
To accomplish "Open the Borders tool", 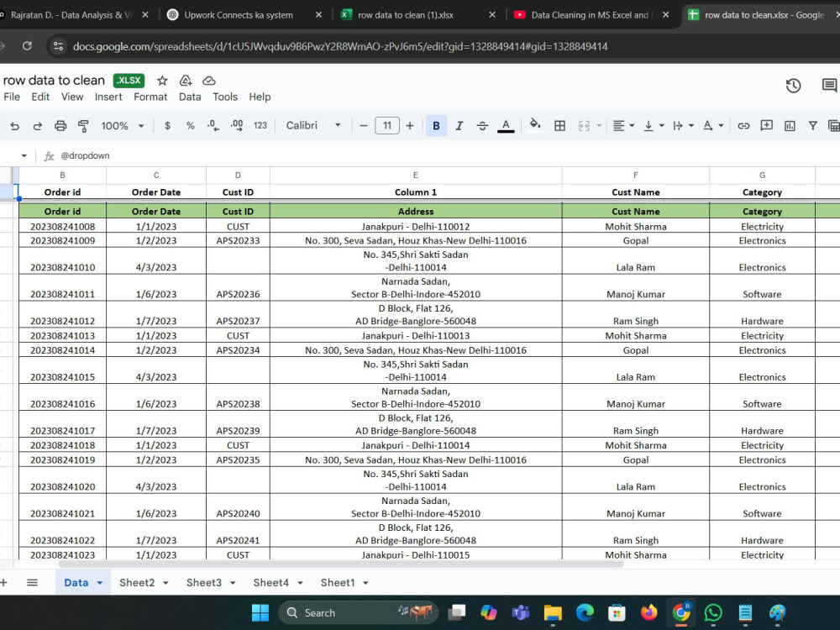I will 559,126.
